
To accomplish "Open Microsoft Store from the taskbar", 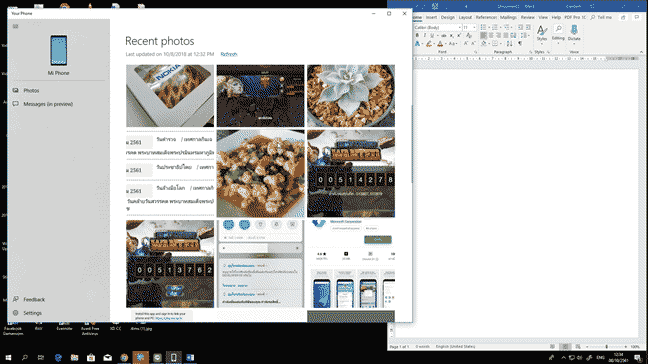I will [91, 357].
